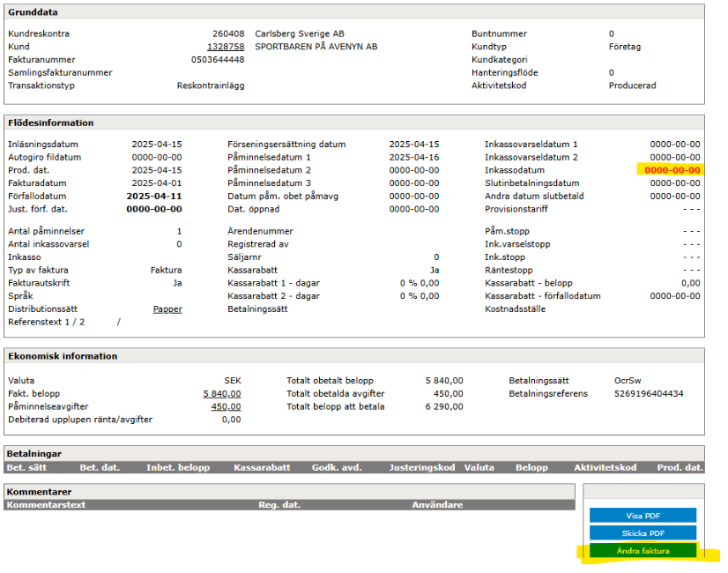Open the invoice amount 5 840,00 link
728x573 pixels.
tap(222, 393)
